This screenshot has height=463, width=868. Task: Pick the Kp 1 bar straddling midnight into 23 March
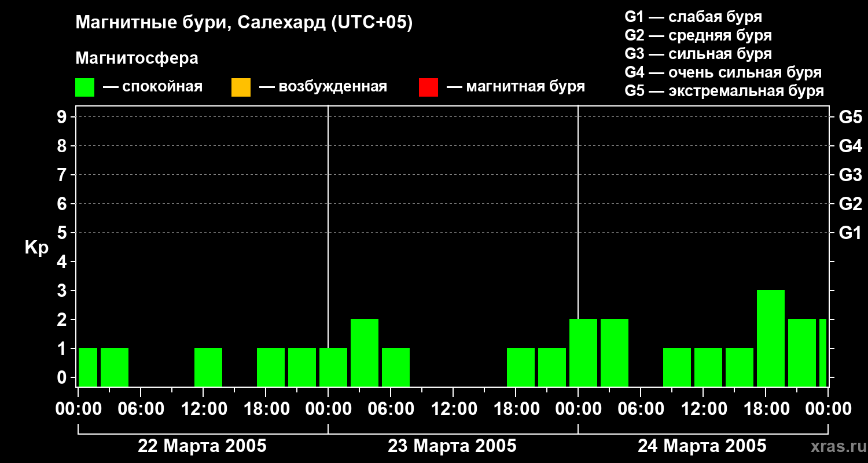tap(333, 367)
